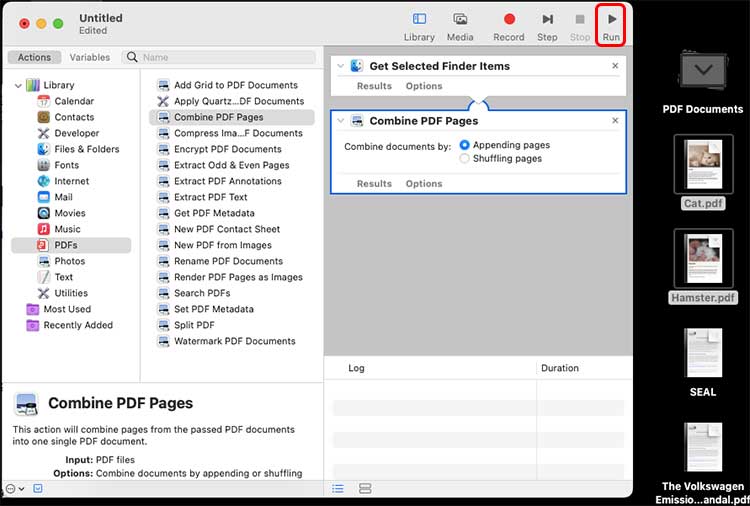Click the Step workflow button
Image resolution: width=750 pixels, height=506 pixels.
point(547,26)
